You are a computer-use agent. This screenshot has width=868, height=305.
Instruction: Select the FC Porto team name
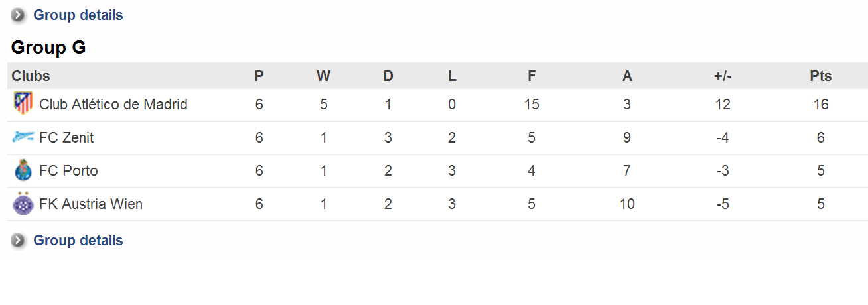[x=68, y=170]
